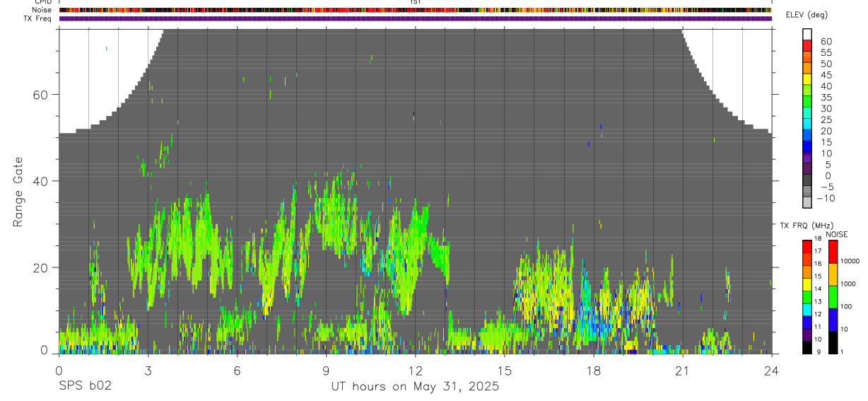Click x-axis tick label '6'
Image resolution: width=868 pixels, height=401 pixels.
point(237,370)
